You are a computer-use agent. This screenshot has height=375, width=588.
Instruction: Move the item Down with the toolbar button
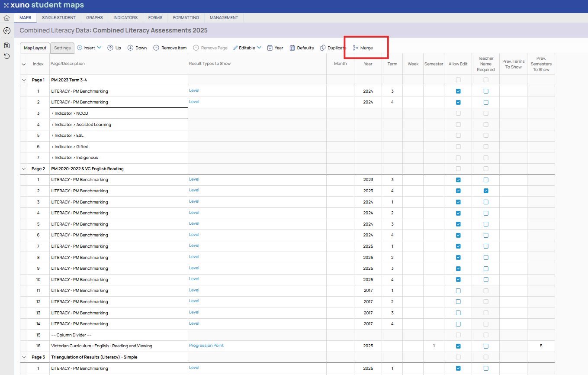point(137,48)
